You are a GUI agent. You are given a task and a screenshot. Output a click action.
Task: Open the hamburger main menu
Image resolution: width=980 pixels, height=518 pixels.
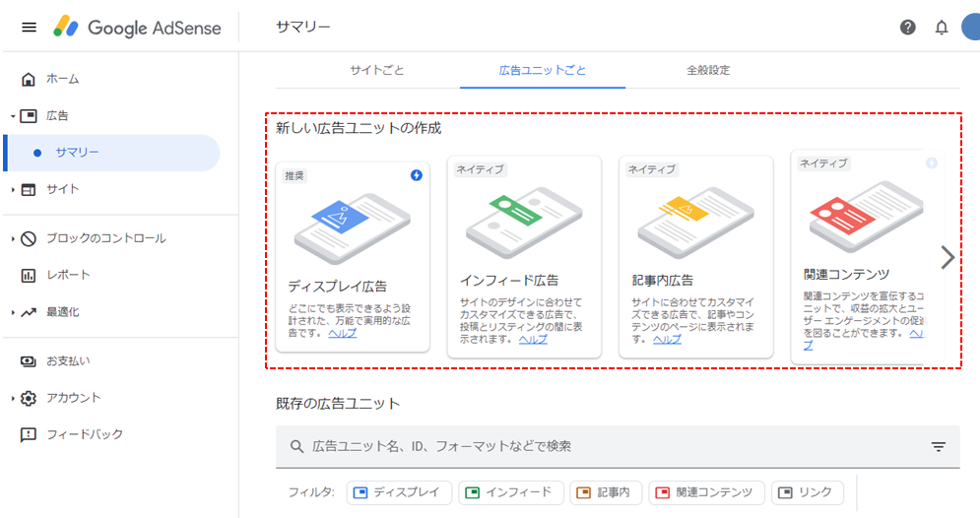click(x=29, y=28)
